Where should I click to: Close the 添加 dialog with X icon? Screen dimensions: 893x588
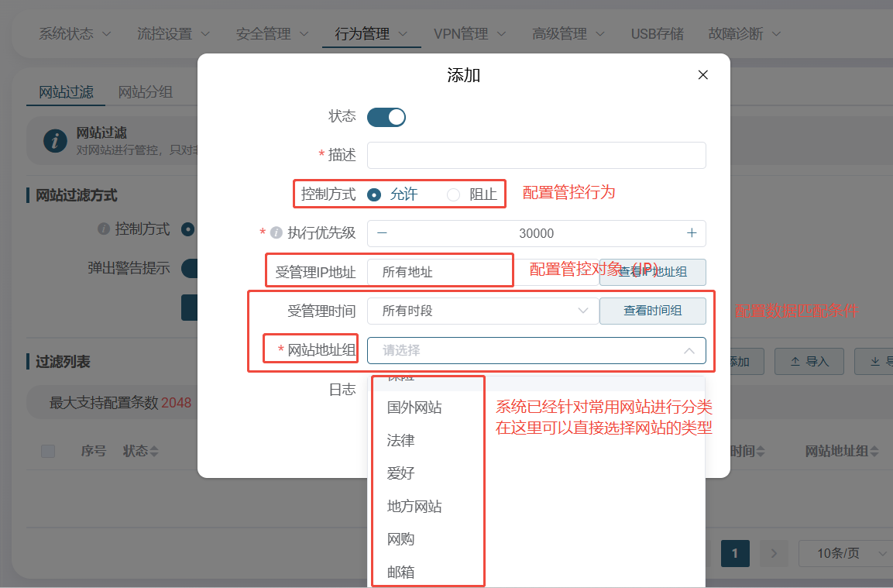tap(702, 75)
